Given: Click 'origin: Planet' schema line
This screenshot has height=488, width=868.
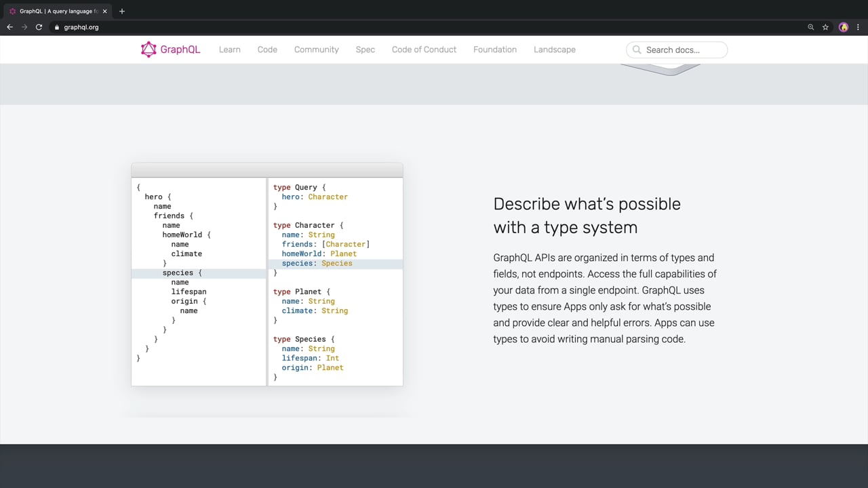Looking at the screenshot, I should click(313, 367).
